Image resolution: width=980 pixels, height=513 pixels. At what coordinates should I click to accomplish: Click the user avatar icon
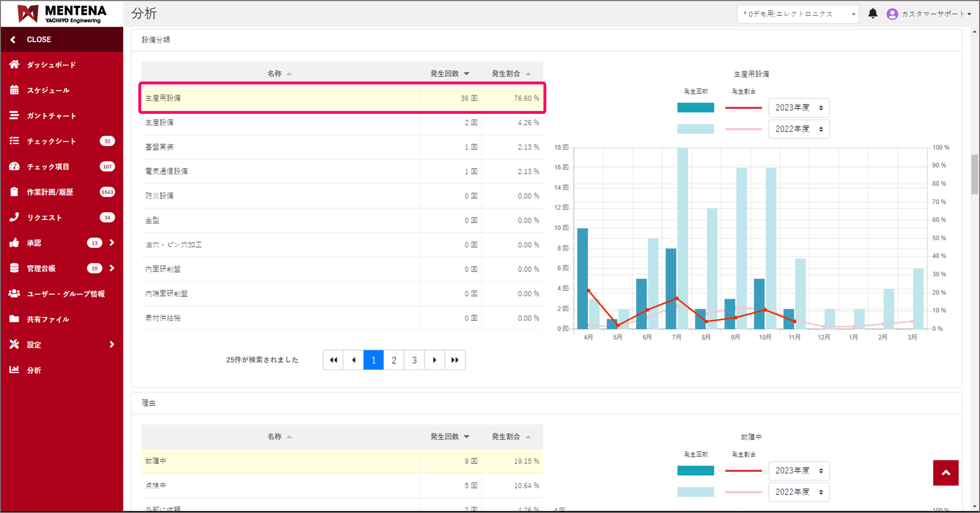(892, 14)
